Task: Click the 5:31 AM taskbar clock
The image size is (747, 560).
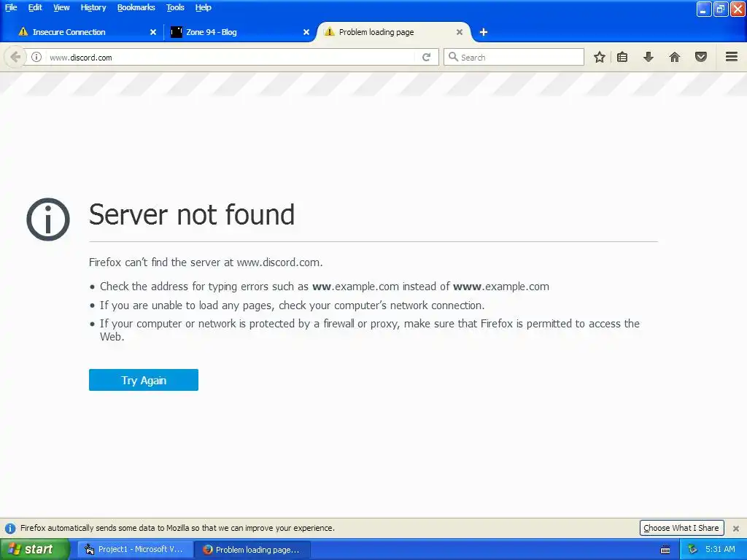Action: coord(720,549)
